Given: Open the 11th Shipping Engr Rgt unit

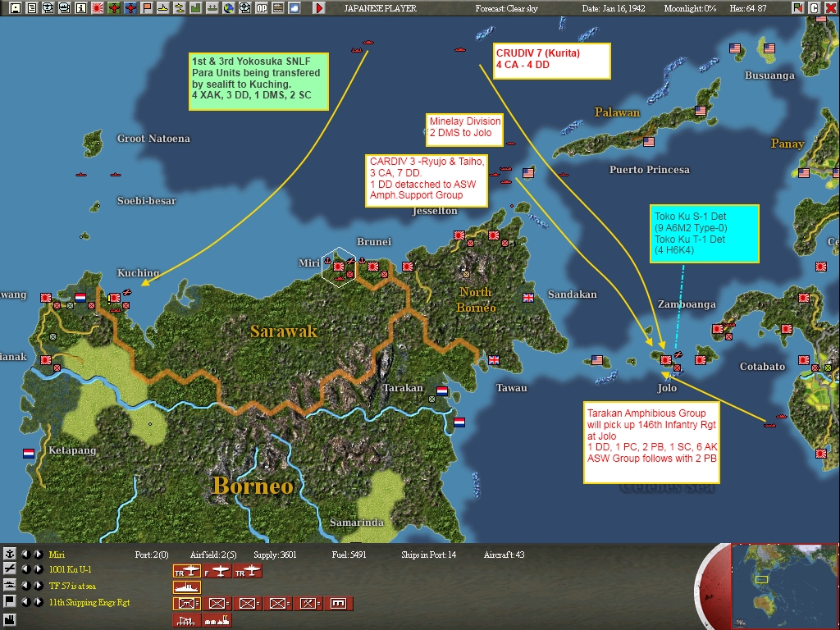Looking at the screenshot, I should pyautogui.click(x=89, y=602).
